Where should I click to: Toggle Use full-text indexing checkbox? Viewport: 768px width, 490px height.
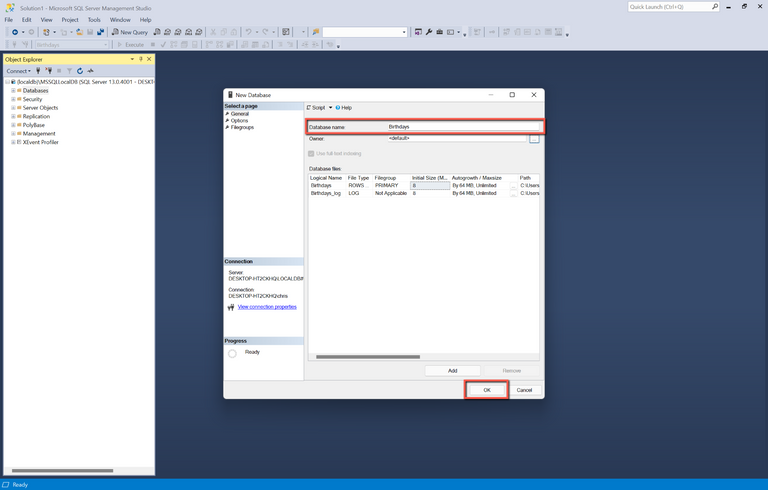pyautogui.click(x=311, y=153)
